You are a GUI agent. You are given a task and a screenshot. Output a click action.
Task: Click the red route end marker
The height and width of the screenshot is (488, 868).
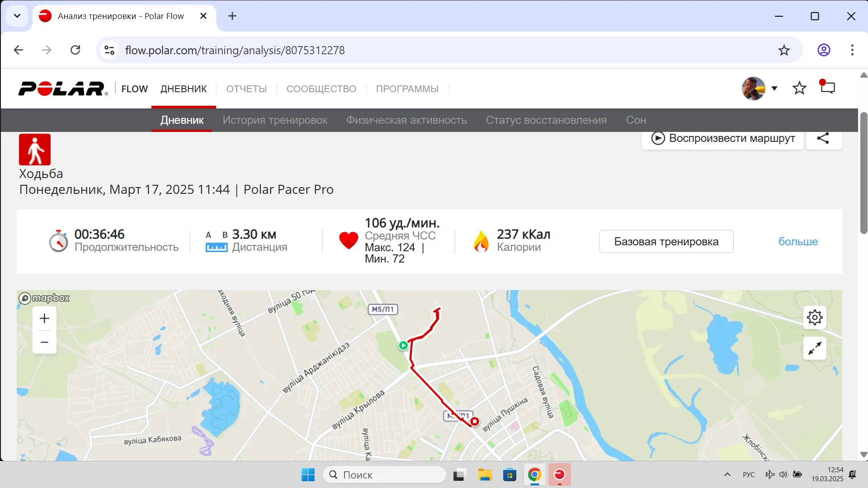click(x=474, y=422)
